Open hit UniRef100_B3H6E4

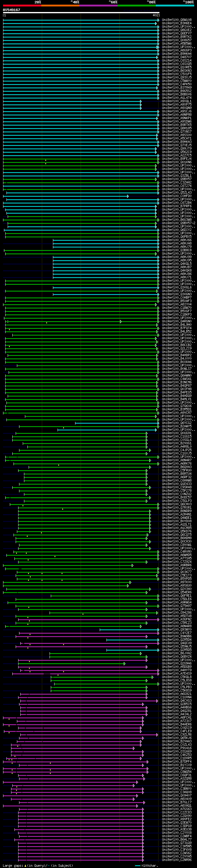(176, 23)
